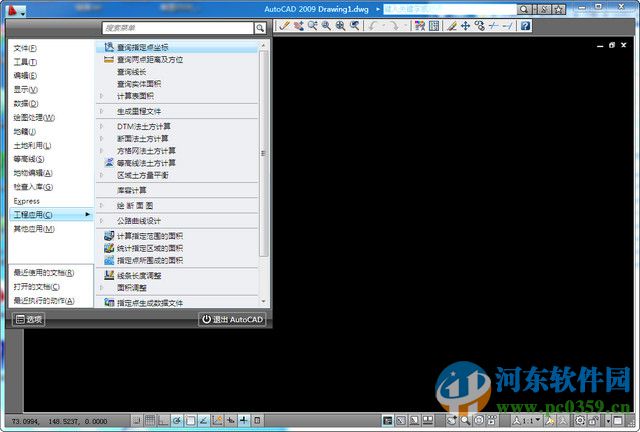Toggle dynamic input in status bar
640x432 pixels.
click(231, 420)
